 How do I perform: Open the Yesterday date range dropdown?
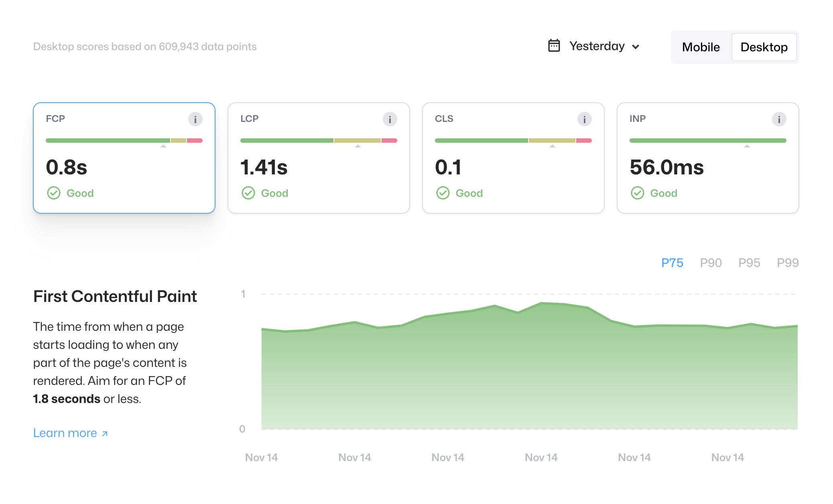594,46
